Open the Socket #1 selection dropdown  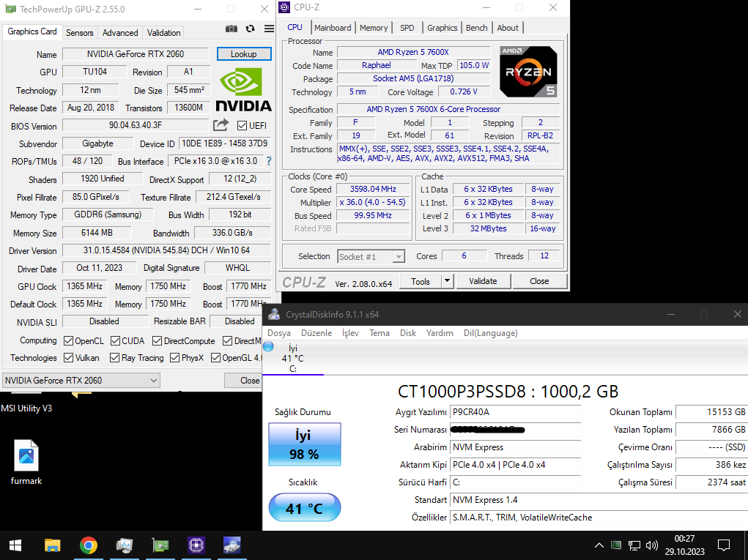371,256
